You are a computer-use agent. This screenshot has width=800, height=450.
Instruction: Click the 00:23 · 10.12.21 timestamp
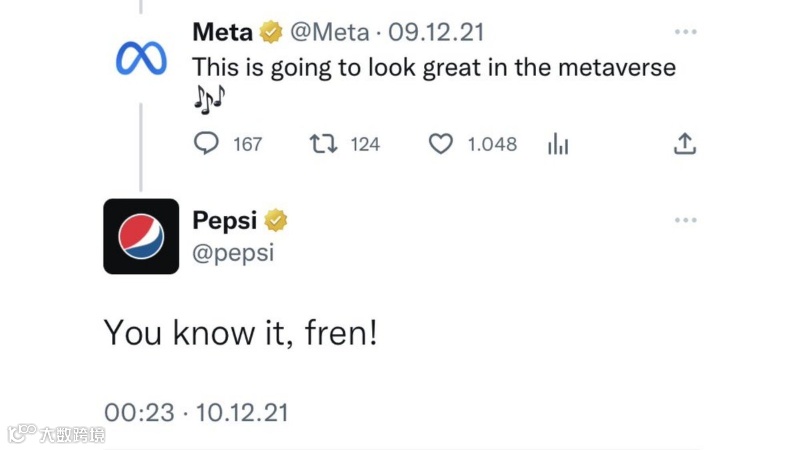coord(196,411)
